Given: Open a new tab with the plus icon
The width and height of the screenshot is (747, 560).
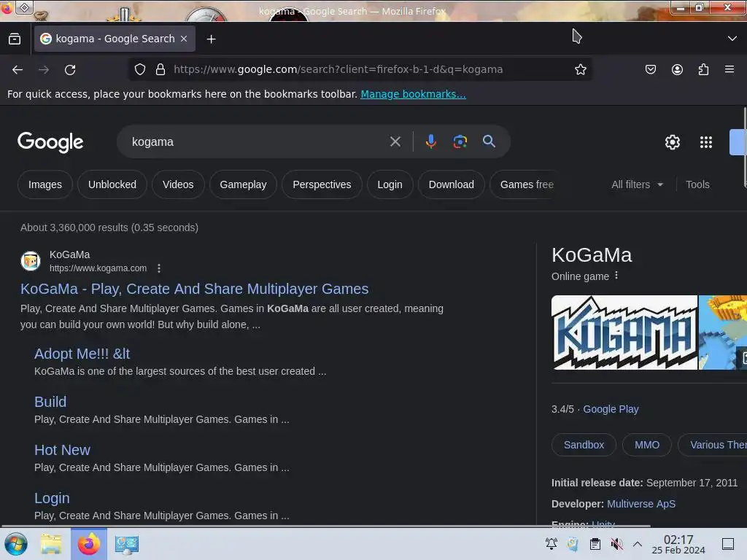Looking at the screenshot, I should pyautogui.click(x=211, y=39).
